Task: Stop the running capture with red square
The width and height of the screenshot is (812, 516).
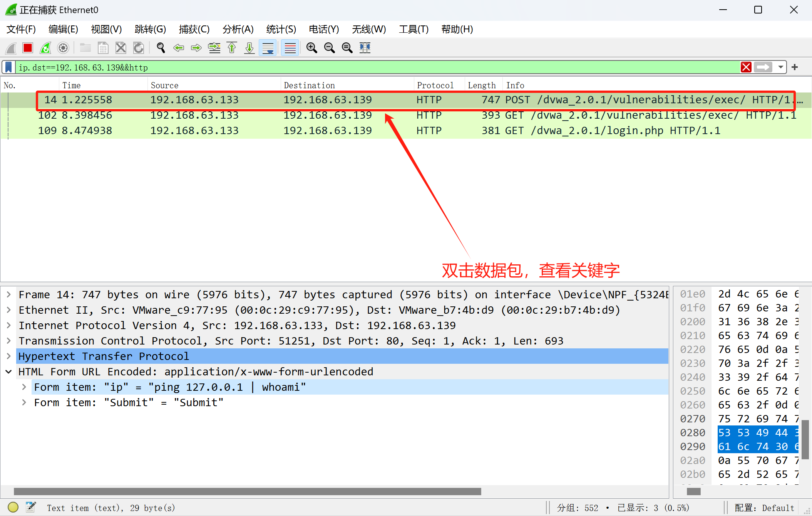Action: [28, 48]
